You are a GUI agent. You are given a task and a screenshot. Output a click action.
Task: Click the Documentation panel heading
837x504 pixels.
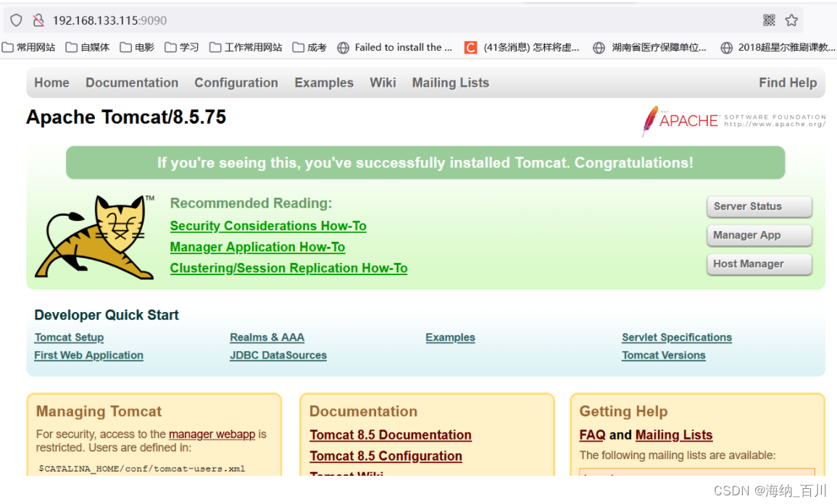tap(364, 411)
